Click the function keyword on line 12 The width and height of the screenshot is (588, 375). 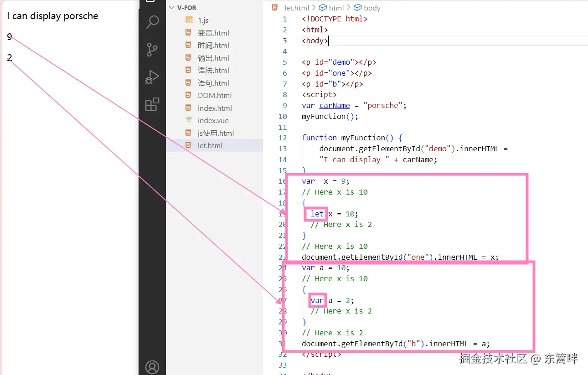point(319,138)
